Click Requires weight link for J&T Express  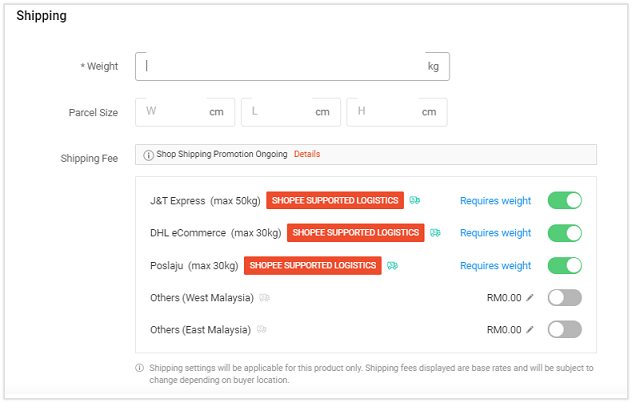(x=495, y=201)
